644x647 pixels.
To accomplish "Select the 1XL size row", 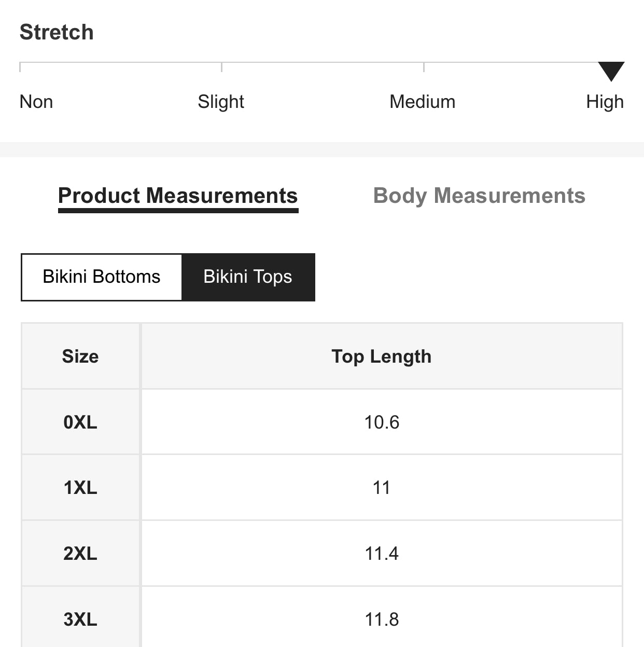I will click(x=80, y=488).
